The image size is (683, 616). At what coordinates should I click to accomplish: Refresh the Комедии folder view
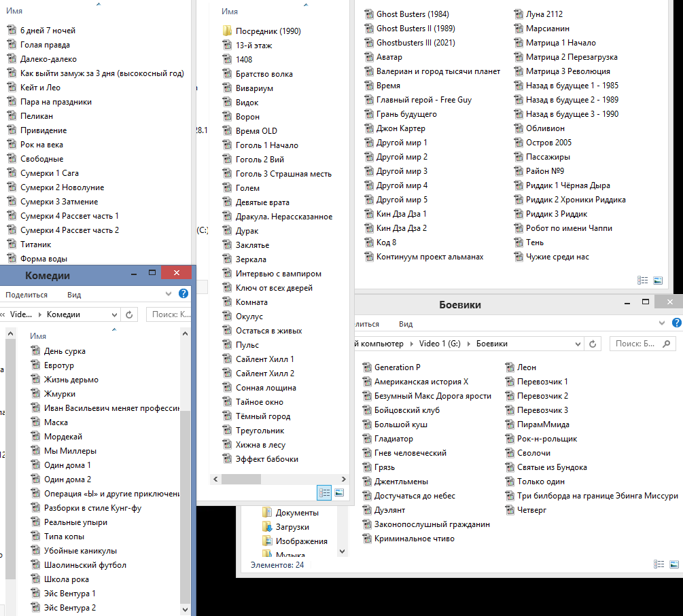(x=129, y=314)
